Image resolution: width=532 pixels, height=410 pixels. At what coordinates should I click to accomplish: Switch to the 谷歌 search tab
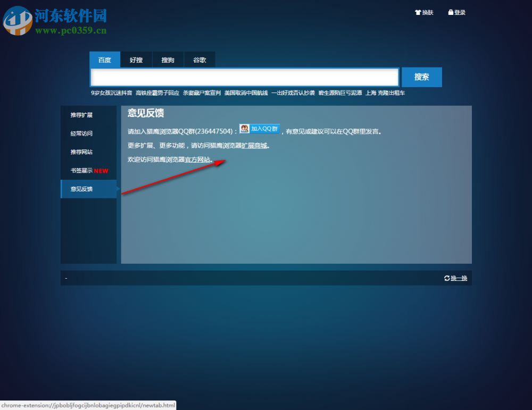199,60
